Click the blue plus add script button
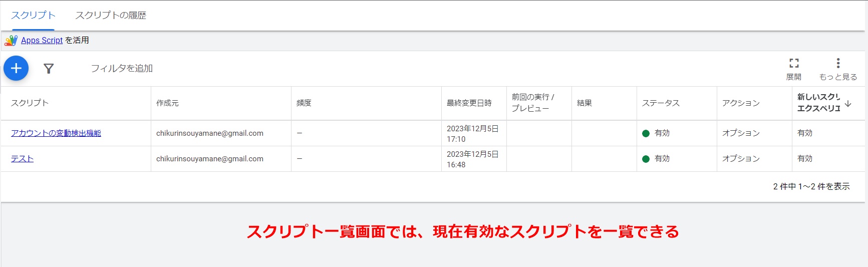The height and width of the screenshot is (267, 868). click(16, 68)
